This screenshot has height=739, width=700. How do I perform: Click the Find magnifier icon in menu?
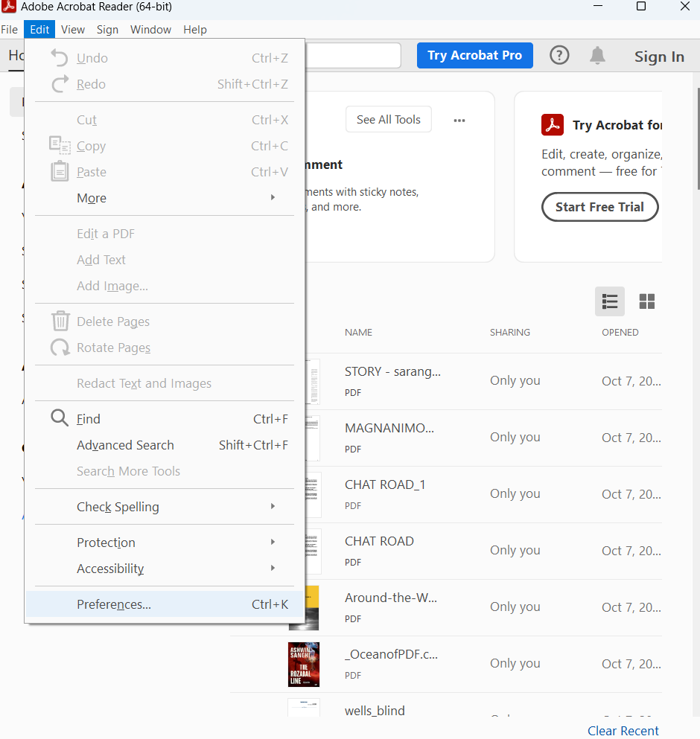(60, 418)
